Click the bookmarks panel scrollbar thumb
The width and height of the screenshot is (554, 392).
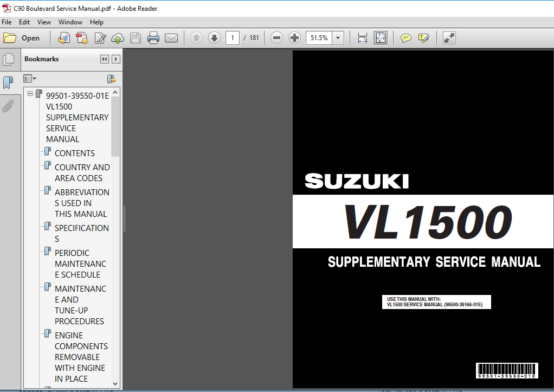[x=115, y=126]
